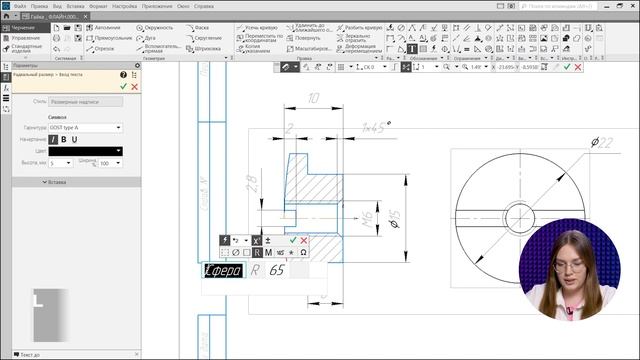Screen dimensions: 640x360
Task: Confirm text entry with green check in Parameters
Action: click(124, 87)
